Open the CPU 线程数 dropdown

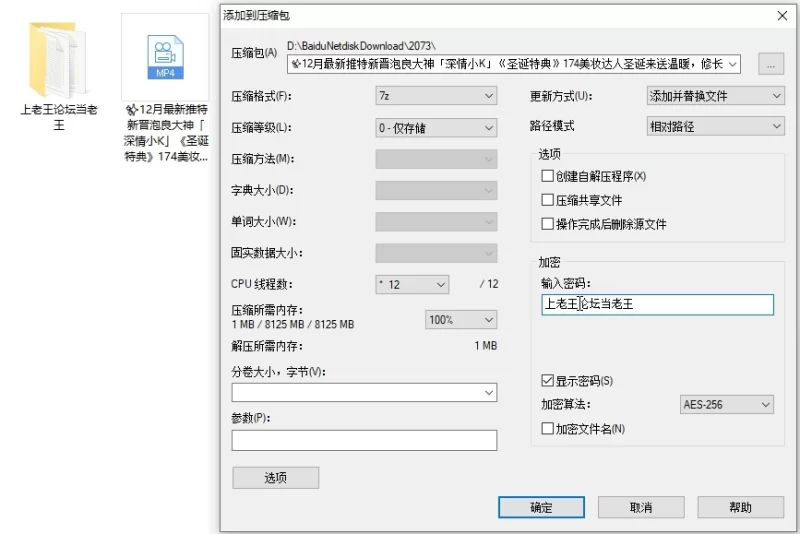point(412,285)
